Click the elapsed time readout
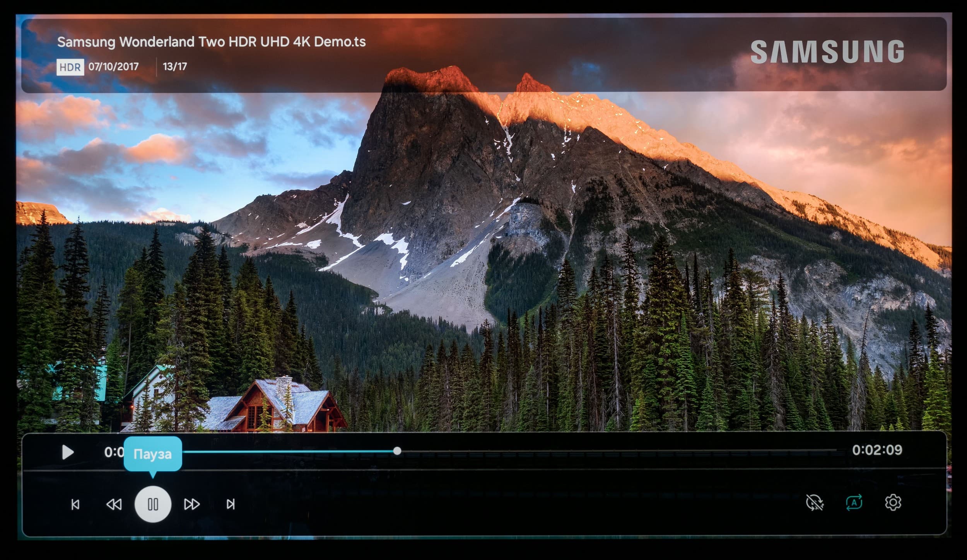The width and height of the screenshot is (967, 560). coord(114,452)
